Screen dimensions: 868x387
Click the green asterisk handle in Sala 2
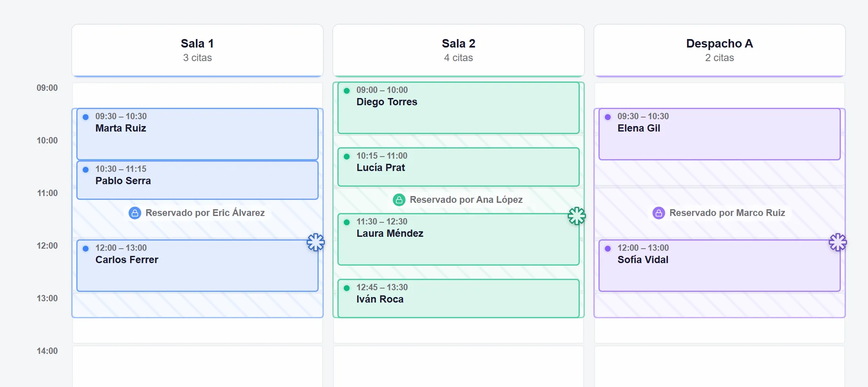pos(577,216)
